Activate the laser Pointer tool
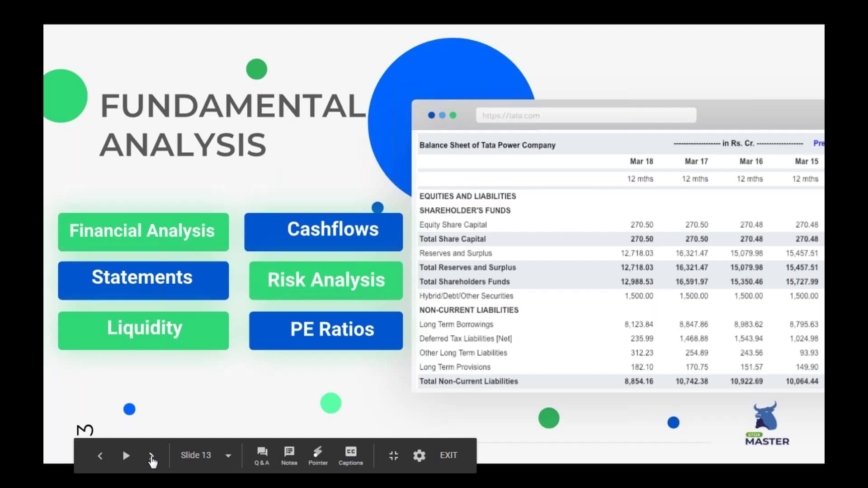The image size is (868, 488). (x=318, y=455)
